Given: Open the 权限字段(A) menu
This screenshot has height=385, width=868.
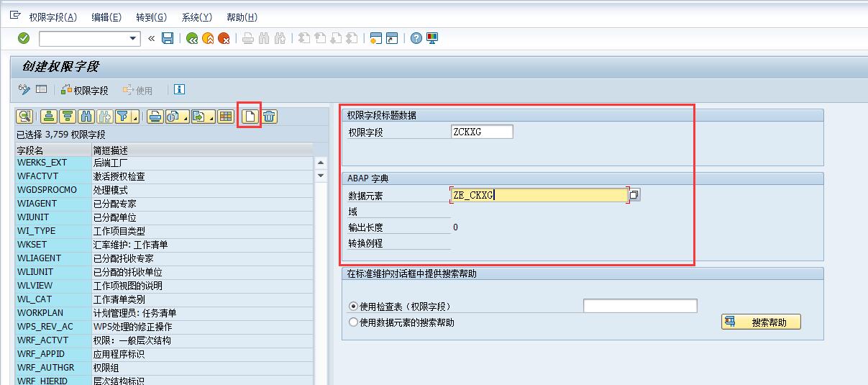Looking at the screenshot, I should point(52,17).
